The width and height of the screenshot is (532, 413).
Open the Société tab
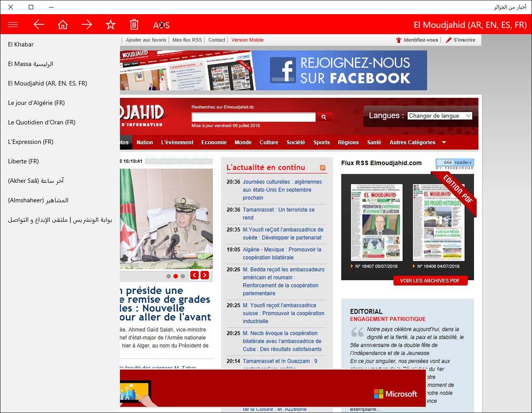click(296, 143)
